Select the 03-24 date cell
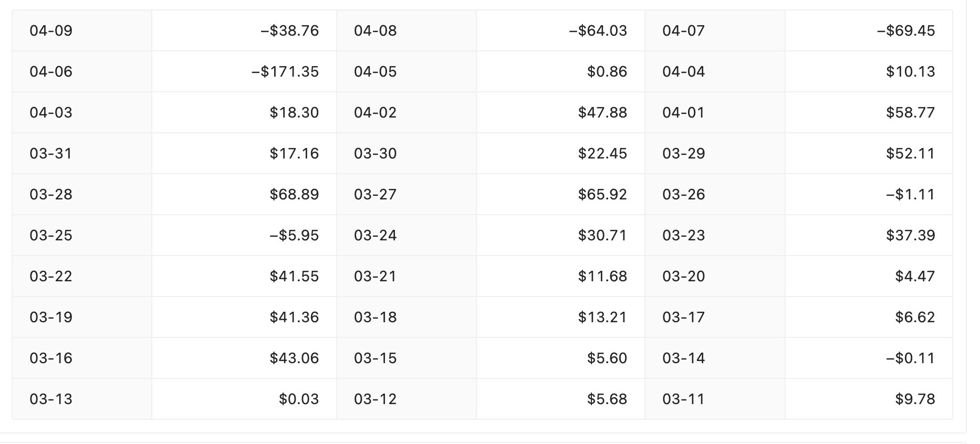 pyautogui.click(x=406, y=235)
